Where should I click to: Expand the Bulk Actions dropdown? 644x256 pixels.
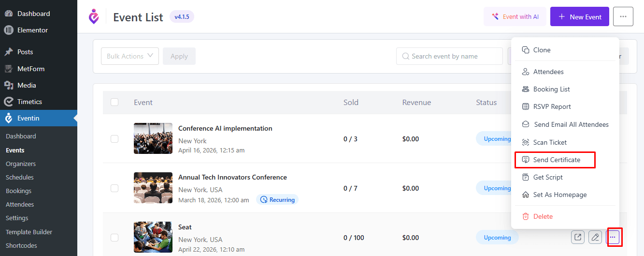coord(129,56)
